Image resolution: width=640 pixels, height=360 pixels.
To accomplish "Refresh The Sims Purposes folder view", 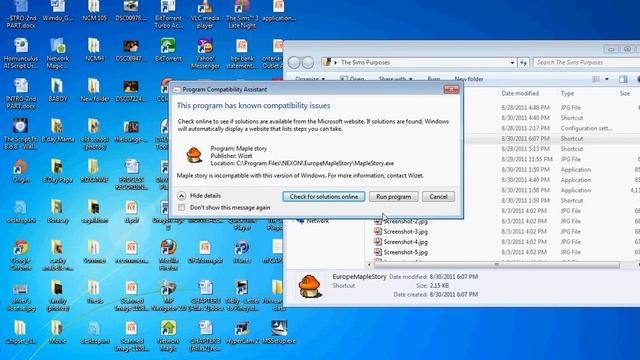I will click(x=523, y=62).
